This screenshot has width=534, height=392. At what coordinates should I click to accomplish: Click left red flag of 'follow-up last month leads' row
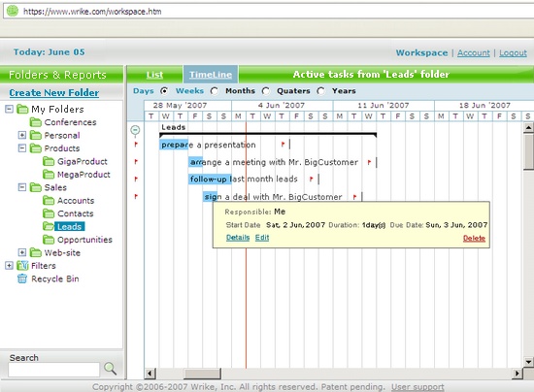pos(136,179)
